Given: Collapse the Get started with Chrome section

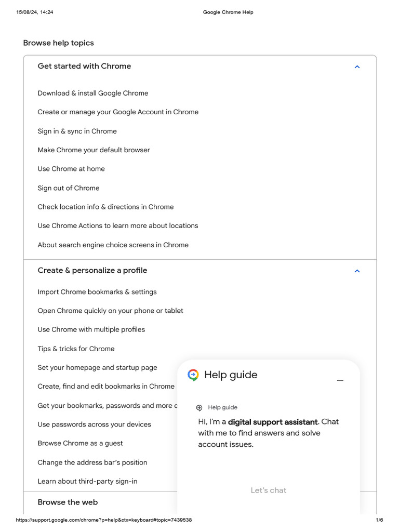Looking at the screenshot, I should click(x=356, y=66).
